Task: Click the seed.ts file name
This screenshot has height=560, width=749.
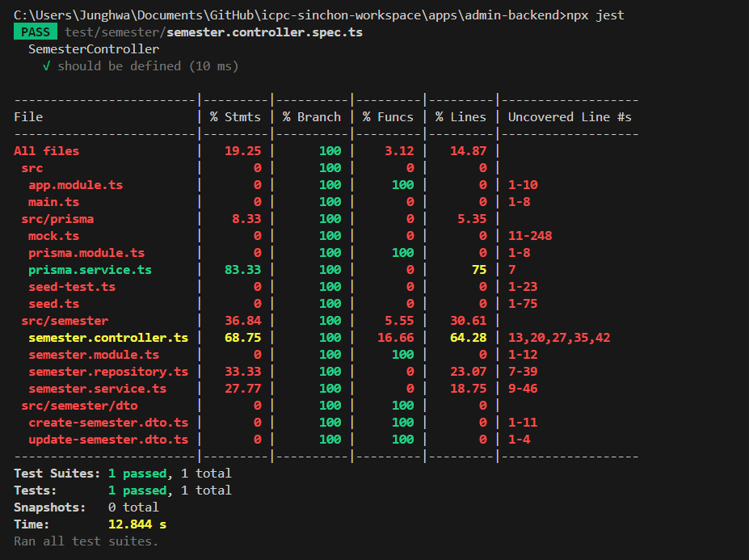Action: 53,304
